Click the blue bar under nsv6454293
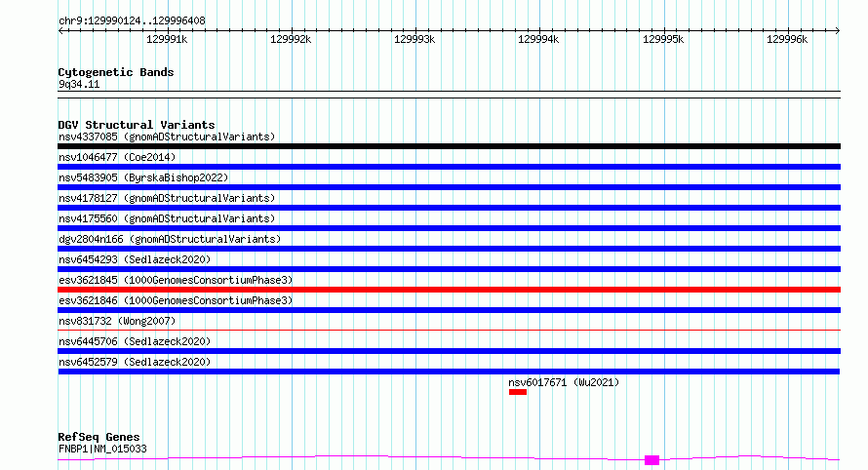This screenshot has height=470, width=868. click(449, 269)
